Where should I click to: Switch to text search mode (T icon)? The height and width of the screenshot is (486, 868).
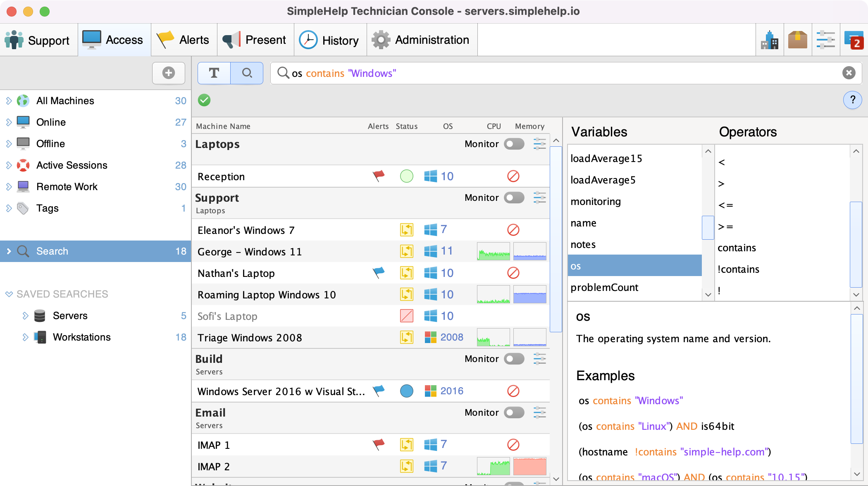coord(214,73)
